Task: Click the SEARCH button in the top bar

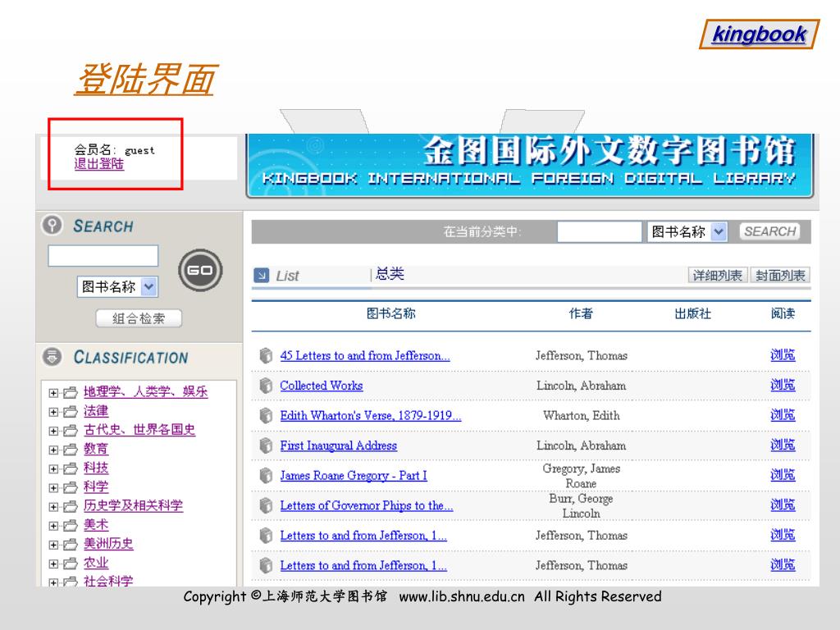Action: 769,231
